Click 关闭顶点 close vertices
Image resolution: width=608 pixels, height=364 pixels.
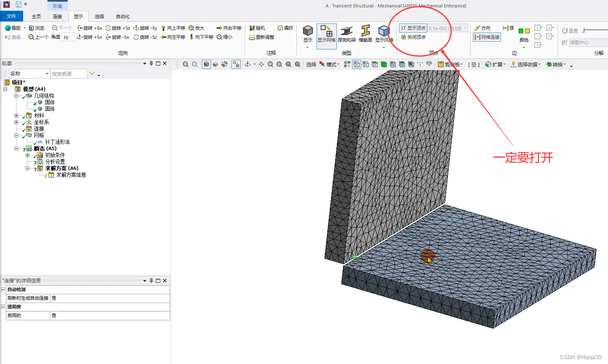[413, 37]
